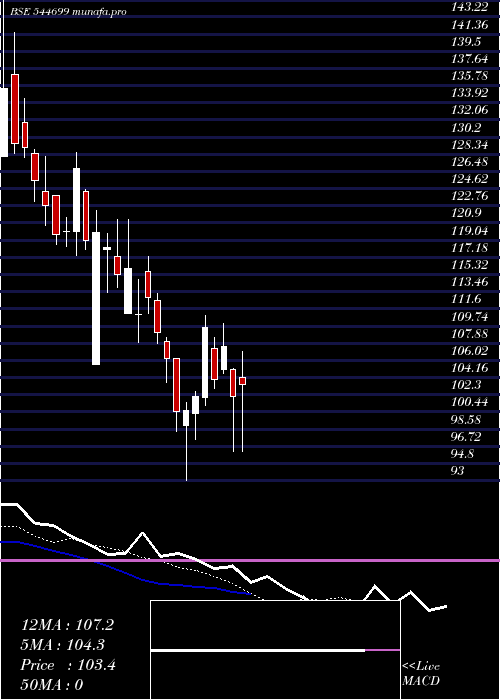
Task: Click the 132.06 price axis label
Action: pyautogui.click(x=469, y=111)
